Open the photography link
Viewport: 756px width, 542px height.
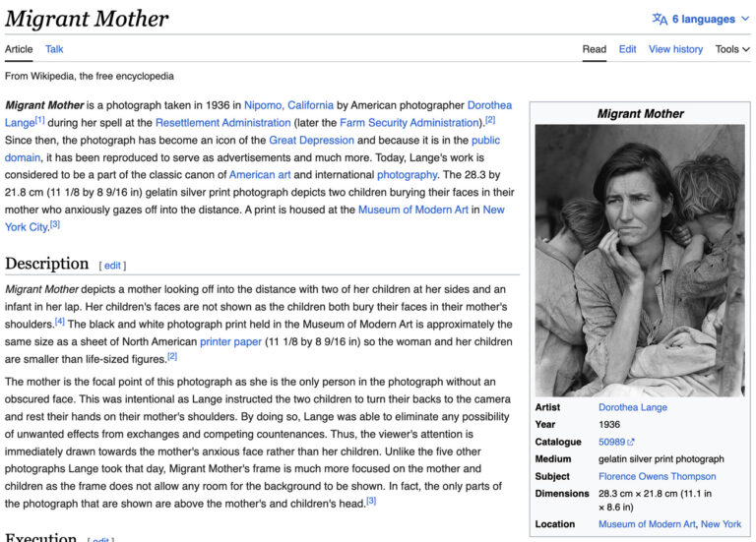[x=407, y=175]
